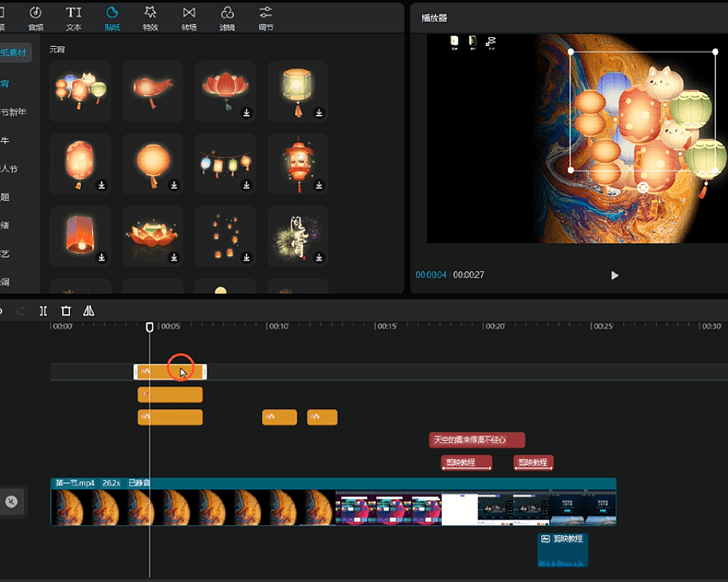Open the 滤镜 filters tab

tap(227, 17)
